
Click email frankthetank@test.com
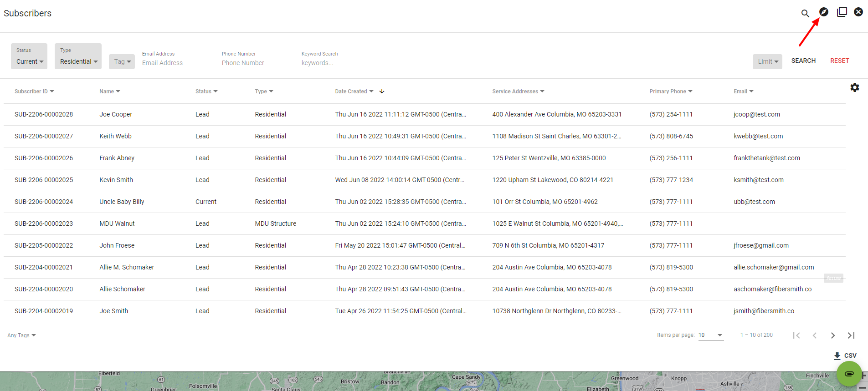coord(767,158)
